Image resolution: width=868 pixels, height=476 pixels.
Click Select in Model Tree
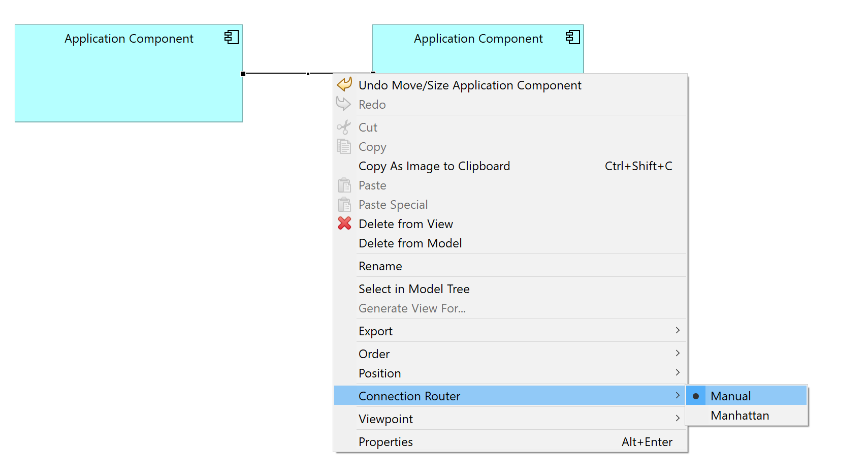[414, 289]
